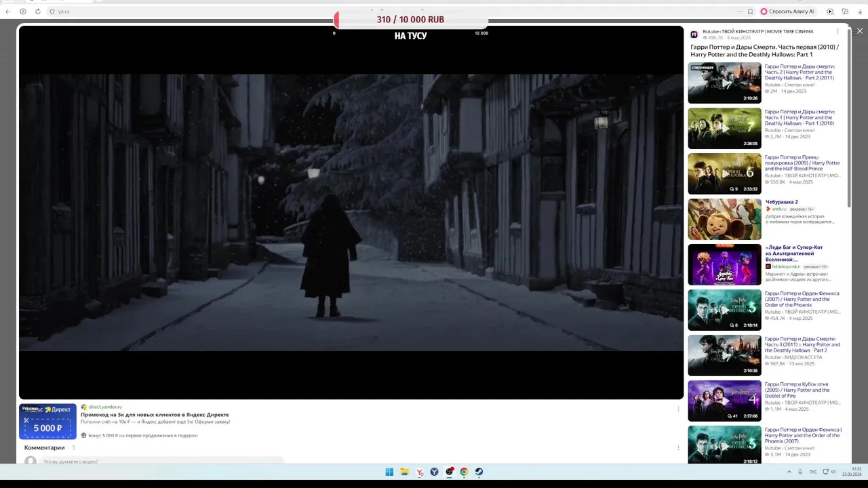This screenshot has height=488, width=868.
Task: Click the comment field Что вы думаете о видео?
Action: pyautogui.click(x=161, y=461)
